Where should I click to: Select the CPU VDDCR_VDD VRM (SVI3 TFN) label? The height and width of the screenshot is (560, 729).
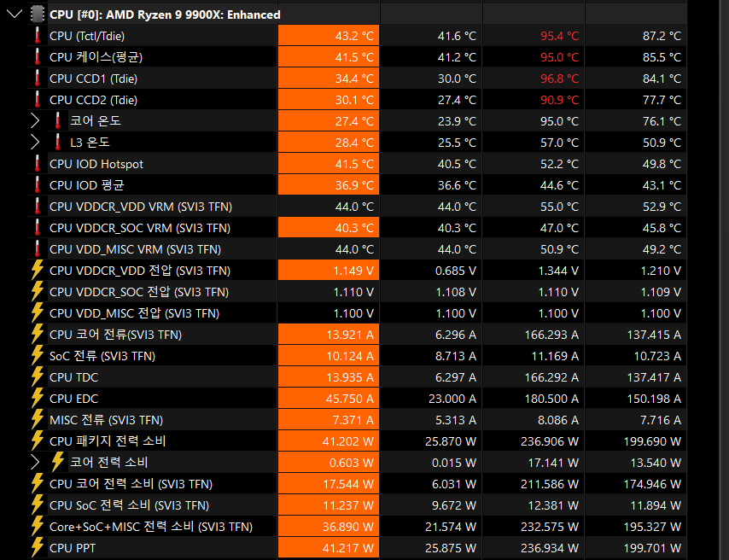coord(141,207)
